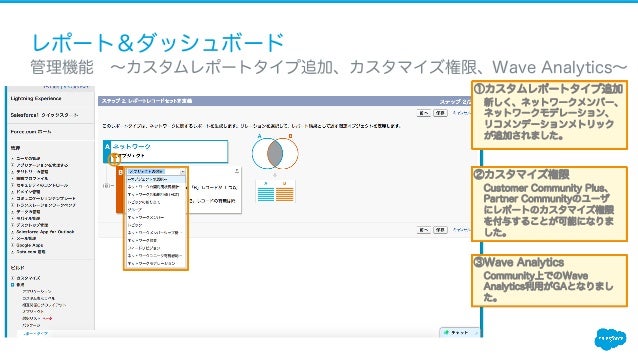
Task: Click 前へ button below the Venn diagram
Action: click(424, 230)
